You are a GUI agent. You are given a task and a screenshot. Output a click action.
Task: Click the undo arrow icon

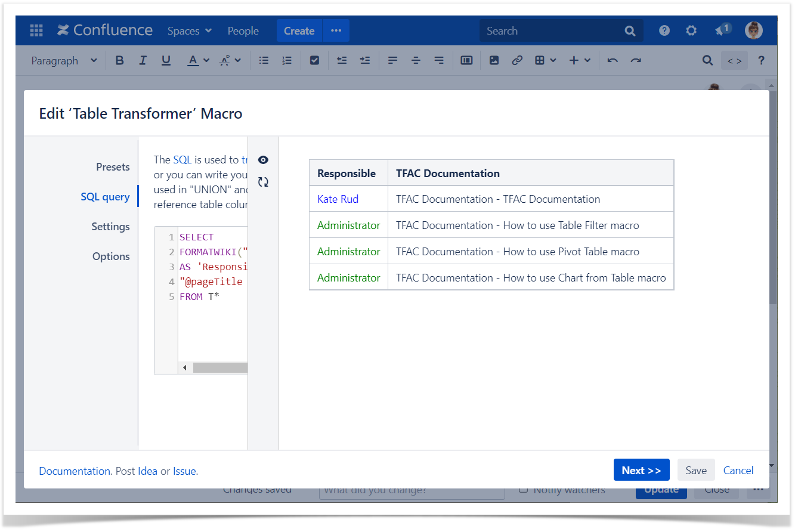click(613, 60)
